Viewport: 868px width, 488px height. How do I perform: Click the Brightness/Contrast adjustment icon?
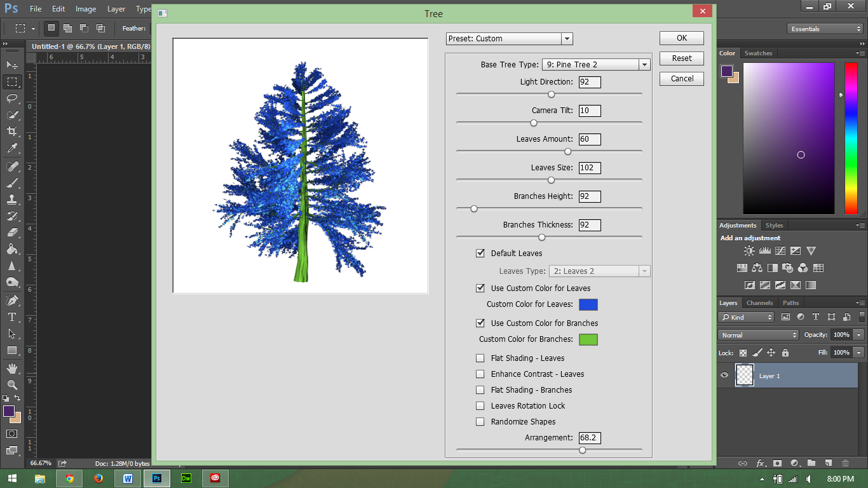(x=750, y=251)
